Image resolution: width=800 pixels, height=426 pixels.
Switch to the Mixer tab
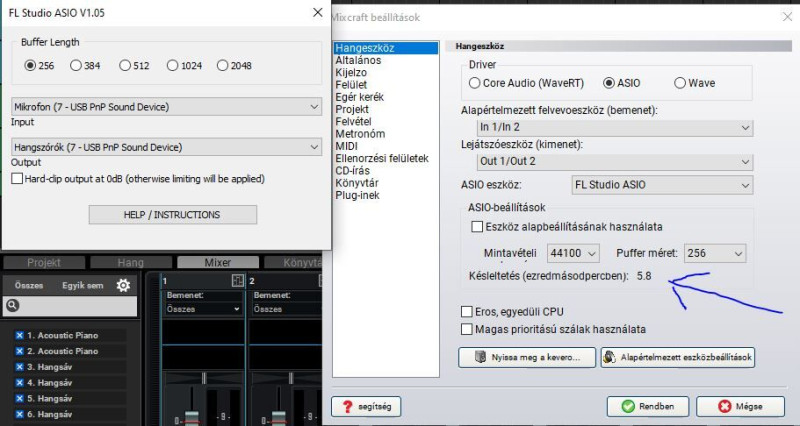[x=218, y=262]
